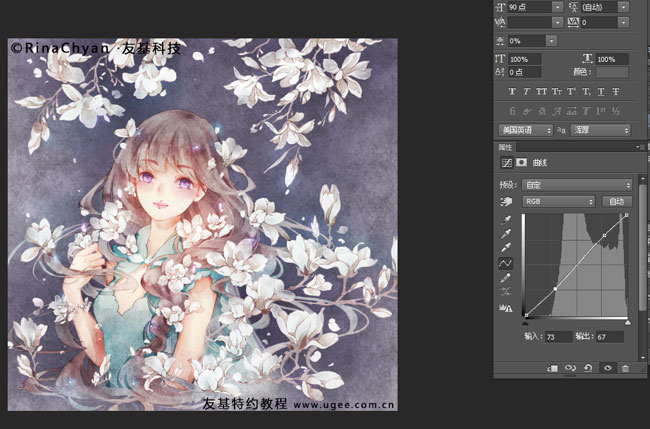Click the reset adjustment defaults icon

(588, 368)
